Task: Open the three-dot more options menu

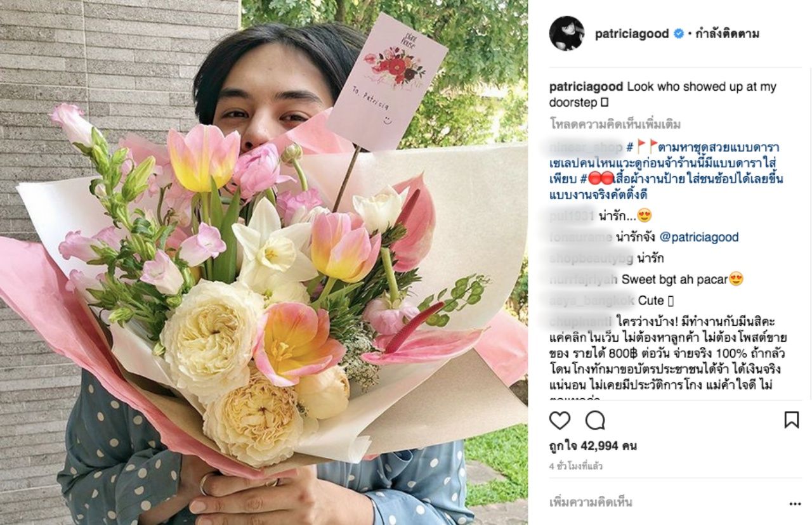Action: 795,504
